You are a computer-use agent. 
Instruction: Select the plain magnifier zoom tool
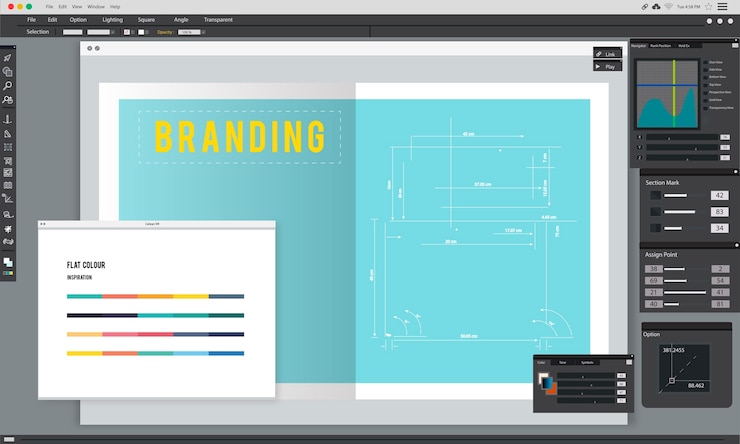coord(7,86)
